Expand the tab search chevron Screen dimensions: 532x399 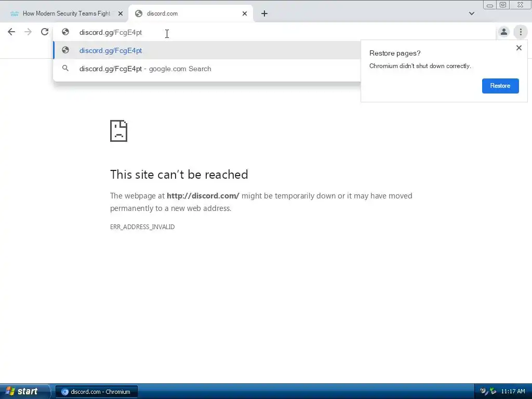pos(471,14)
